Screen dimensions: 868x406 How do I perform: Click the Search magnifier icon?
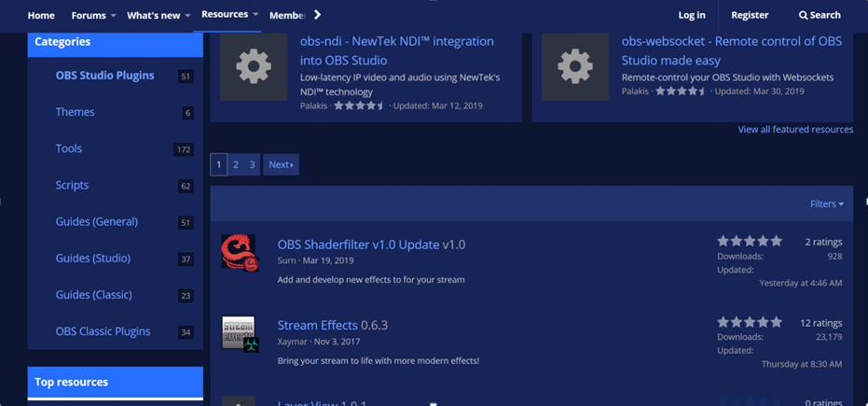click(x=804, y=15)
